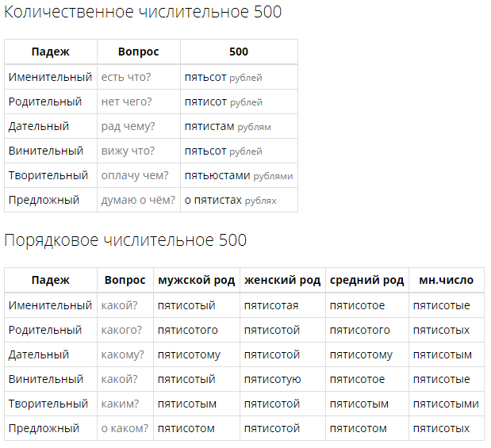The width and height of the screenshot is (491, 448).
Task: Select the cell "пятьсот рублей" in Именительный row
Action: pos(239,77)
